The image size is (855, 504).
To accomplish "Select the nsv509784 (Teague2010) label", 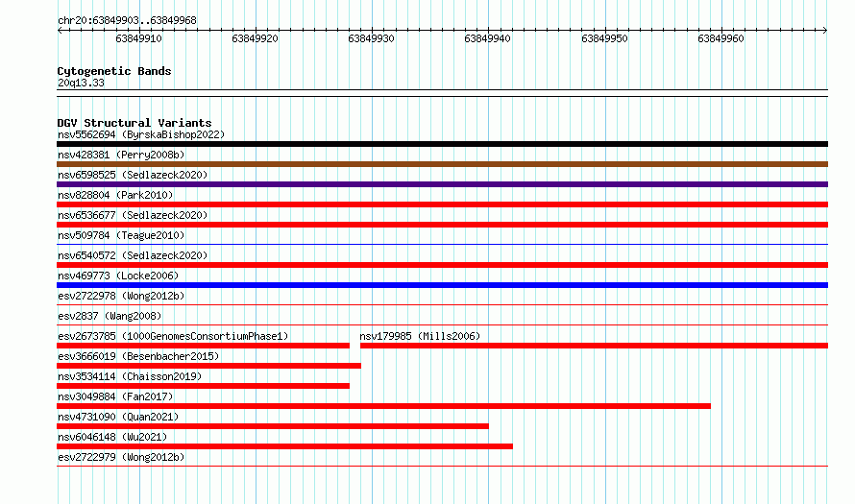I will pyautogui.click(x=121, y=235).
